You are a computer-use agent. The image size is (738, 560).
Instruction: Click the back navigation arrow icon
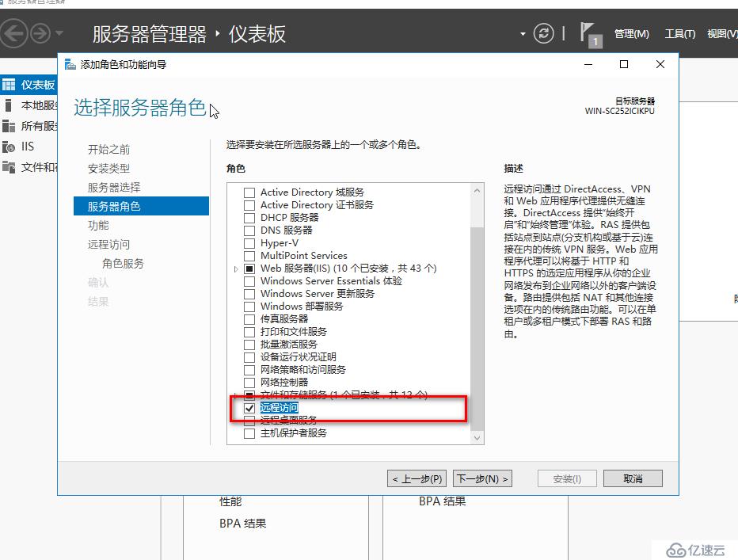click(x=13, y=33)
